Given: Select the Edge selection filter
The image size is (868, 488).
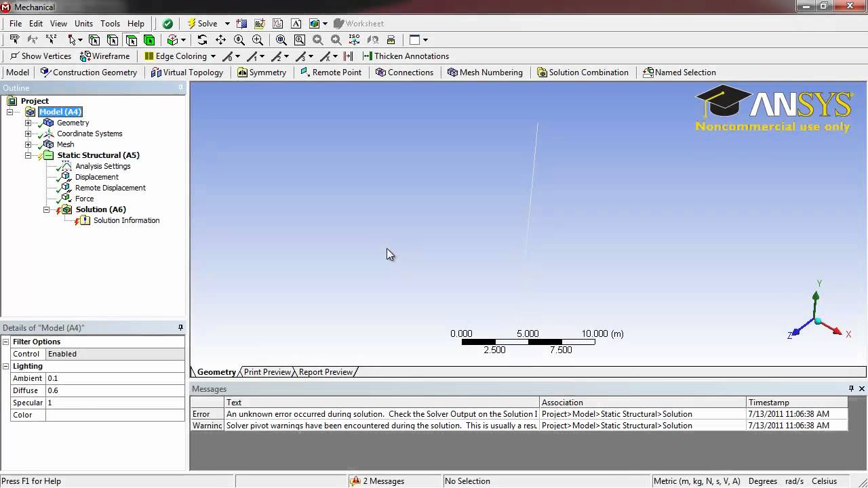Looking at the screenshot, I should pos(113,40).
